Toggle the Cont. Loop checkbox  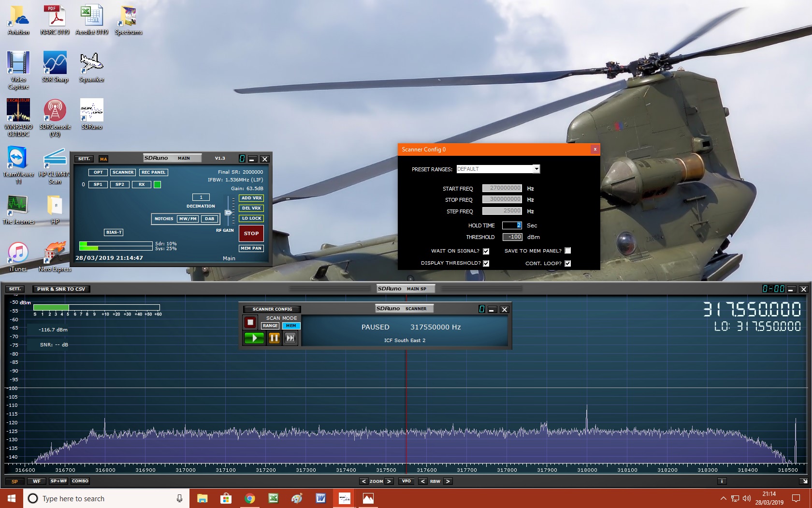568,263
